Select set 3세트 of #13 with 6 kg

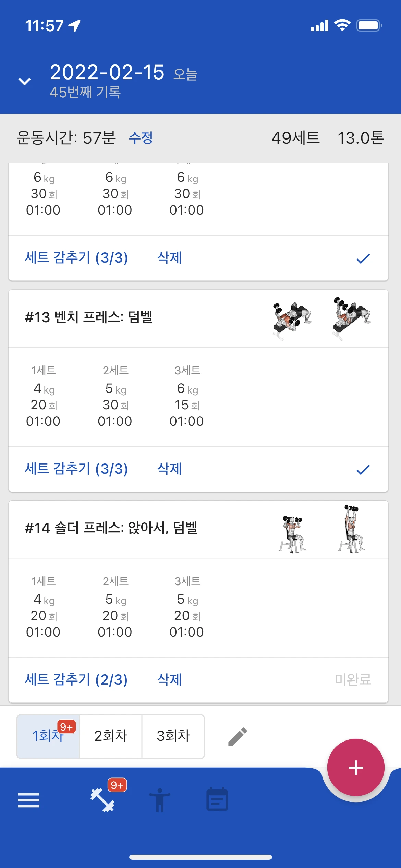tap(187, 396)
